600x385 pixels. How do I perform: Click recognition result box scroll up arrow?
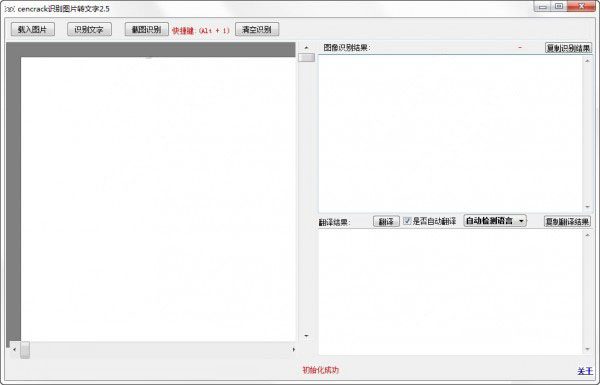(588, 60)
